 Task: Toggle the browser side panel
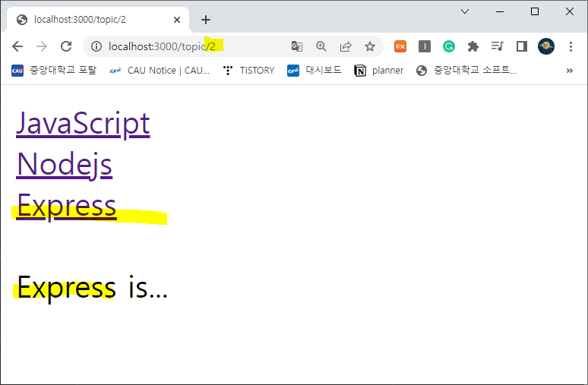522,46
